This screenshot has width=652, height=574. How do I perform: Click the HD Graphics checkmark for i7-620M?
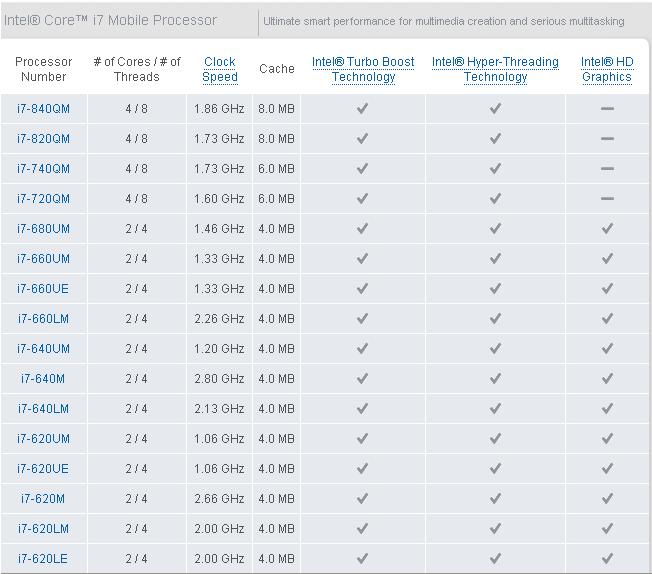click(607, 498)
